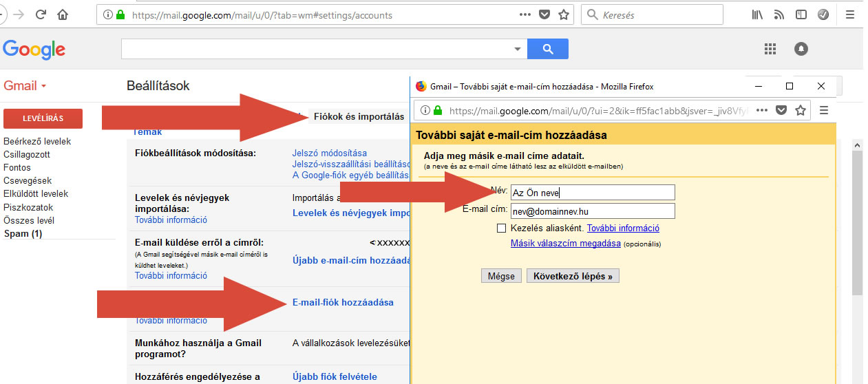
Task: Click Másik válaszcím megadása link
Action: (566, 244)
